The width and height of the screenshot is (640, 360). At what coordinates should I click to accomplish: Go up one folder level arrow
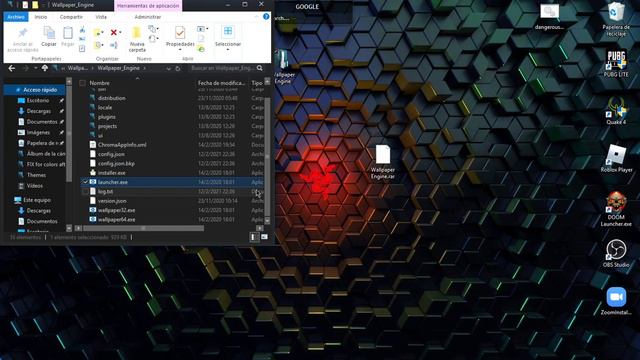click(44, 68)
